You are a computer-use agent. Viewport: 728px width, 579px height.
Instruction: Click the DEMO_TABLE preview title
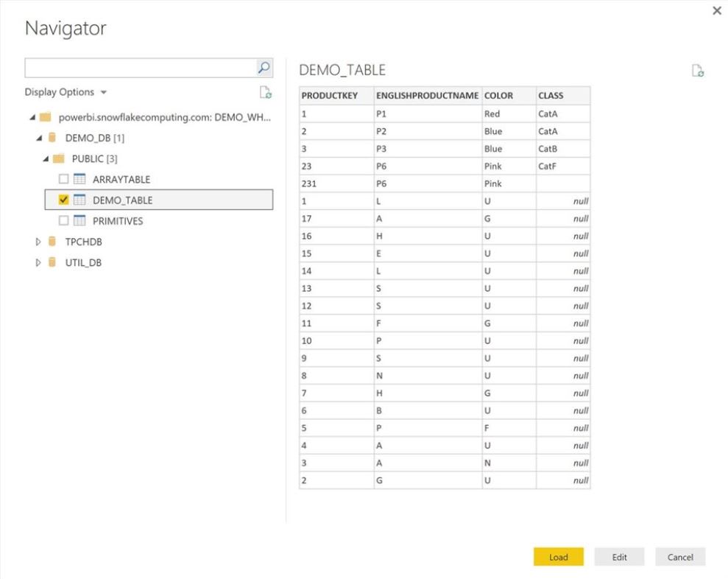click(x=342, y=70)
